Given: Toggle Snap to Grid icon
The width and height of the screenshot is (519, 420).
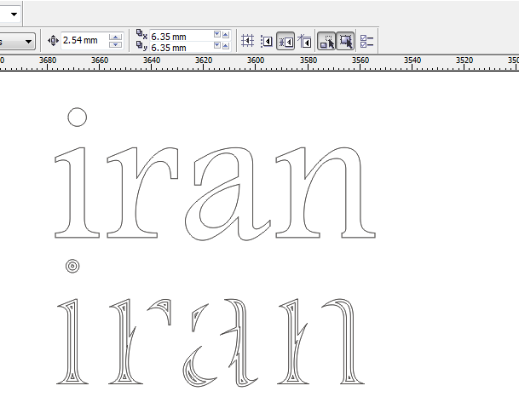Looking at the screenshot, I should (x=248, y=40).
